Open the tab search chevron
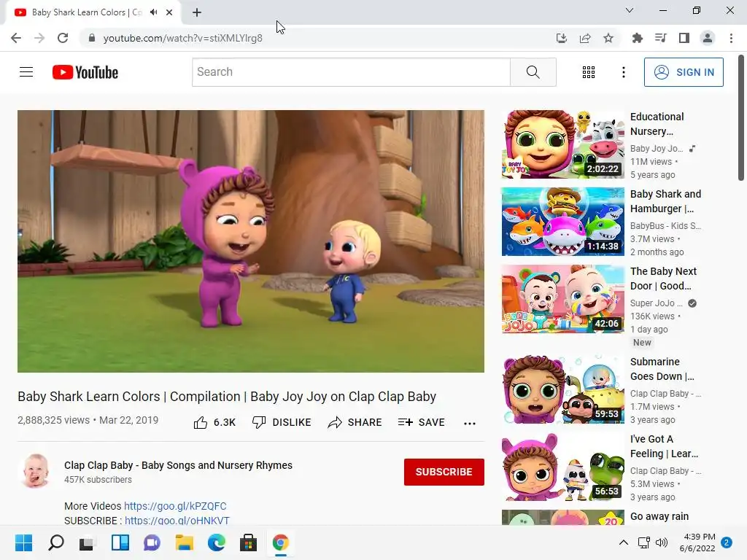 [x=630, y=10]
